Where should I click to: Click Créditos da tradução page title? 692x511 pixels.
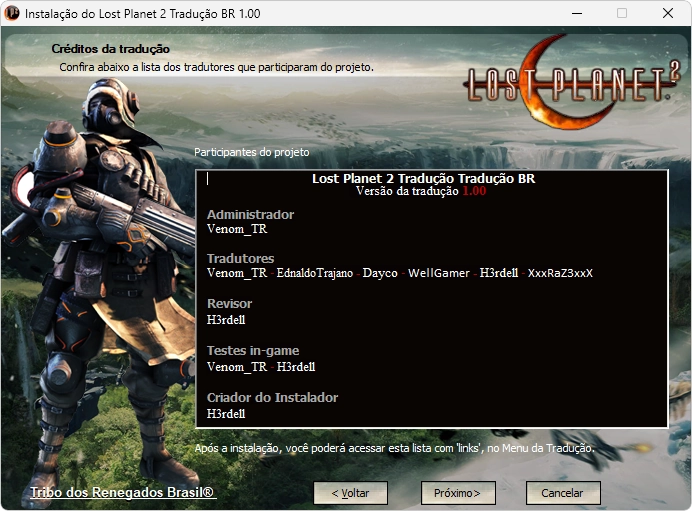pyautogui.click(x=110, y=49)
